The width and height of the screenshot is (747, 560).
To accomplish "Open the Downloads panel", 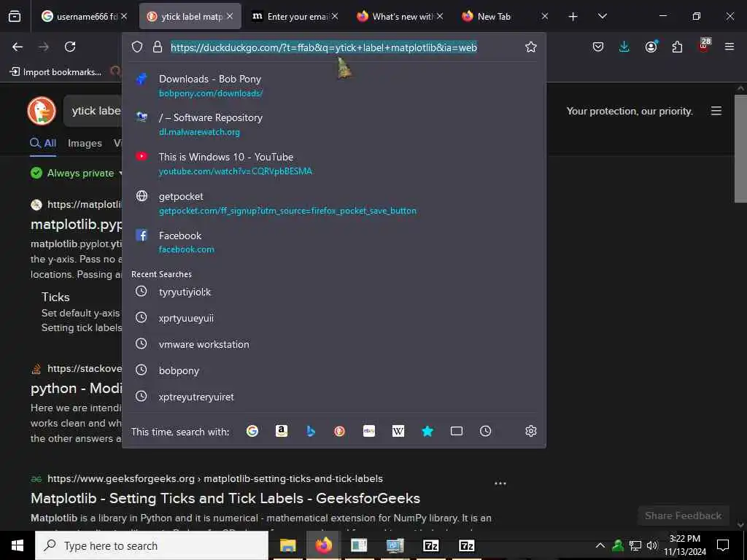I will (x=624, y=47).
